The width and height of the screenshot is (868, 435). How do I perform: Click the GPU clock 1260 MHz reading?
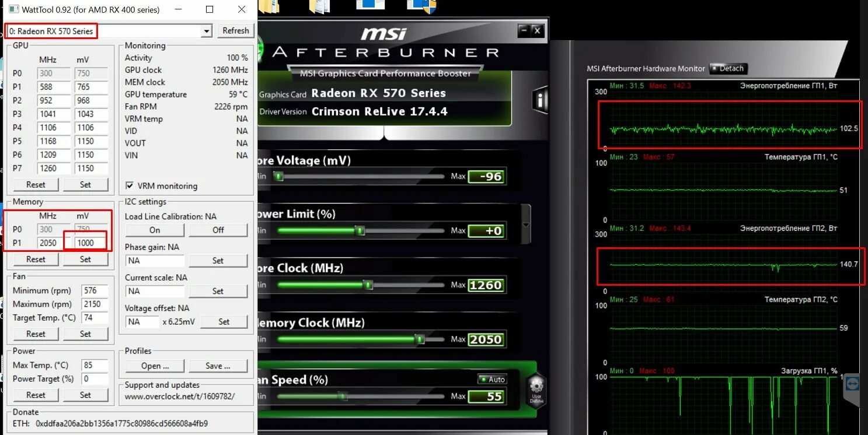tap(230, 70)
